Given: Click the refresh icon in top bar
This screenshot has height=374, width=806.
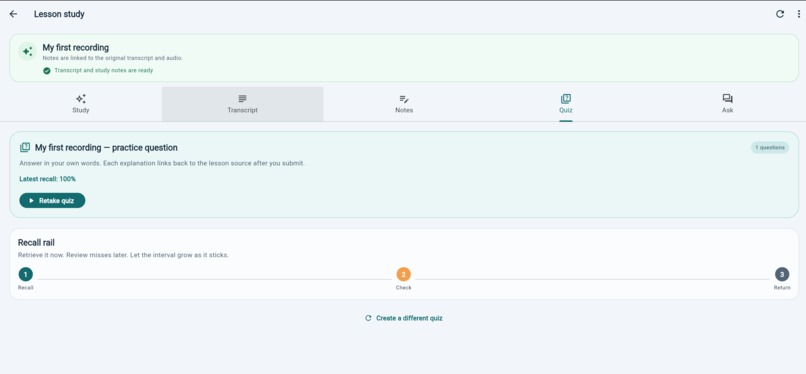Looking at the screenshot, I should (x=780, y=14).
